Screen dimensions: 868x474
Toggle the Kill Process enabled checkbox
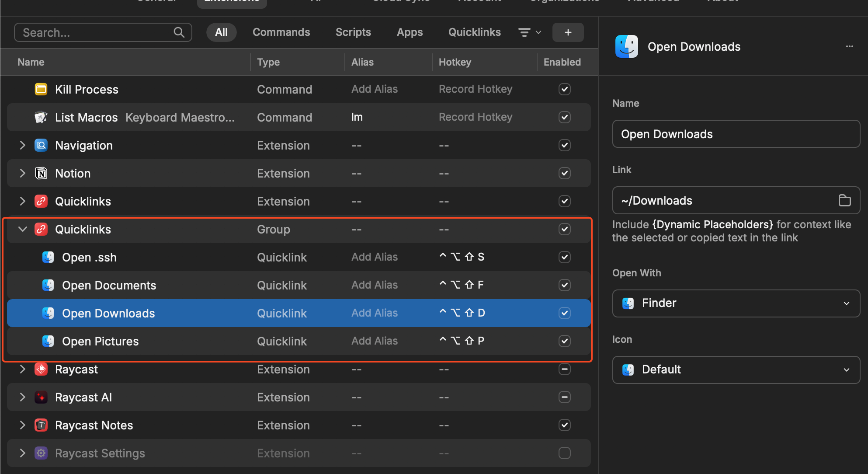tap(564, 89)
